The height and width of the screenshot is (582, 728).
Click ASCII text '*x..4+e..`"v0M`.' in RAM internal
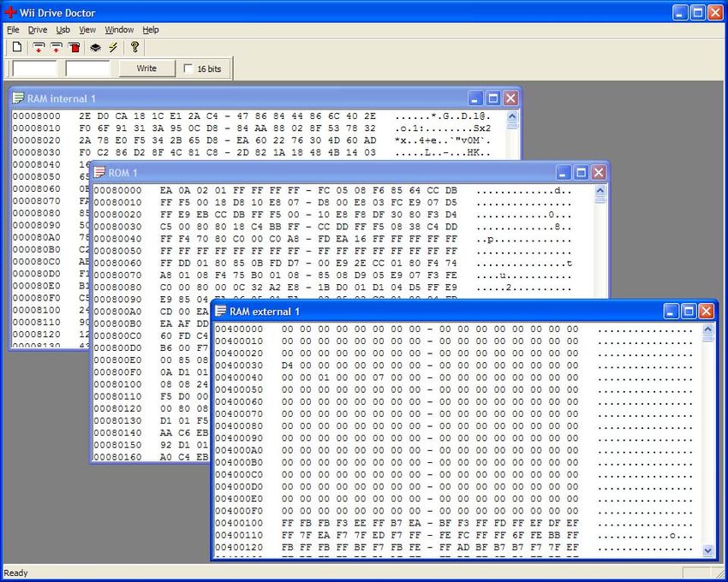pyautogui.click(x=443, y=140)
